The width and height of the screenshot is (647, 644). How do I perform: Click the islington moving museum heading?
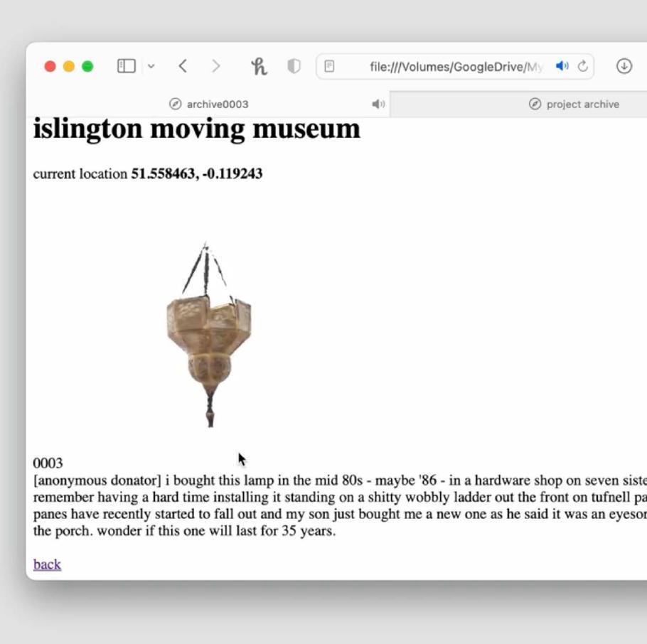coord(197,129)
